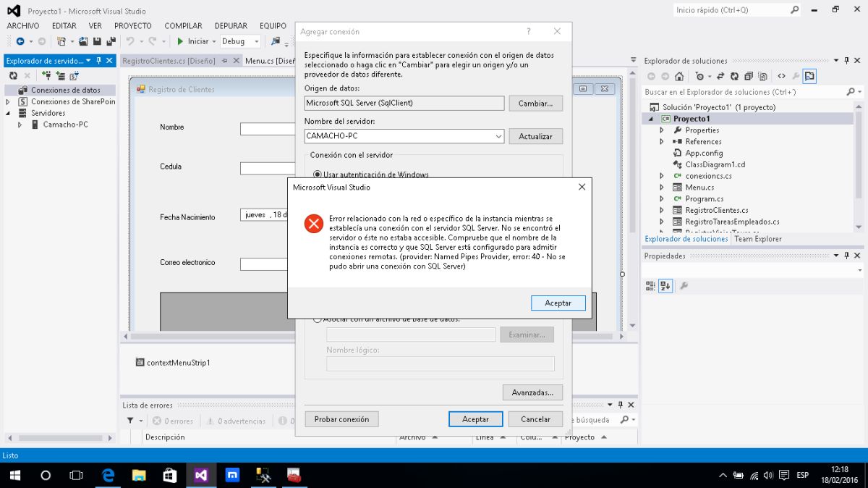Viewport: 868px width, 488px height.
Task: Click the Connect to Server icon
Action: 61,75
